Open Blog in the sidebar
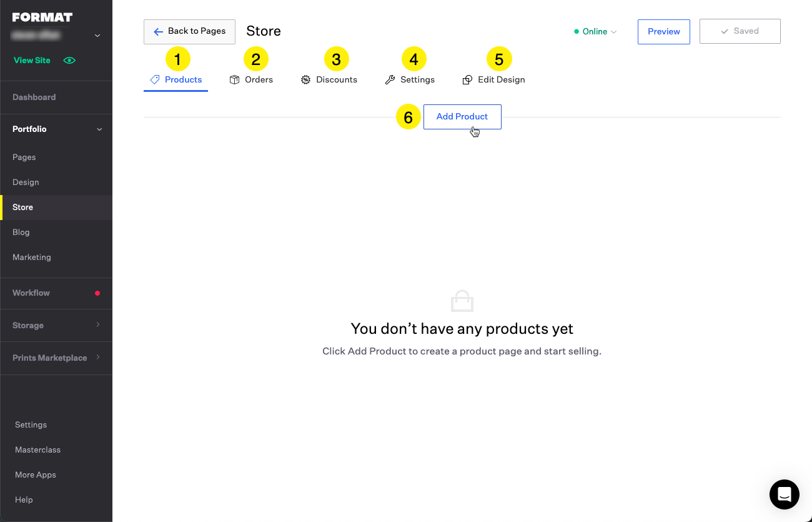This screenshot has width=812, height=522. tap(21, 232)
